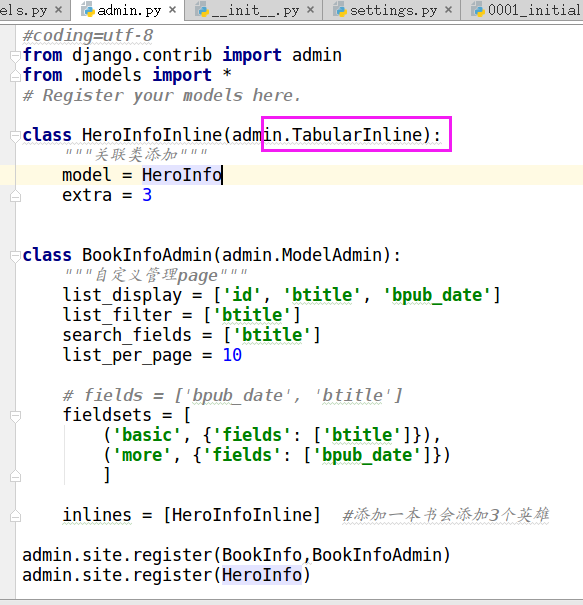Close the partially visible models.py tab
Image resolution: width=583 pixels, height=605 pixels.
click(59, 10)
